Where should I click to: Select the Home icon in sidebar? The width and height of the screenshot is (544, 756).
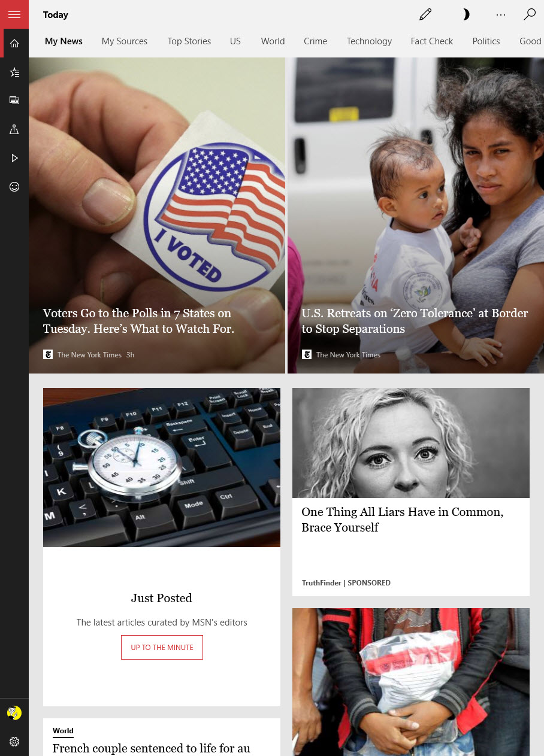click(x=14, y=43)
